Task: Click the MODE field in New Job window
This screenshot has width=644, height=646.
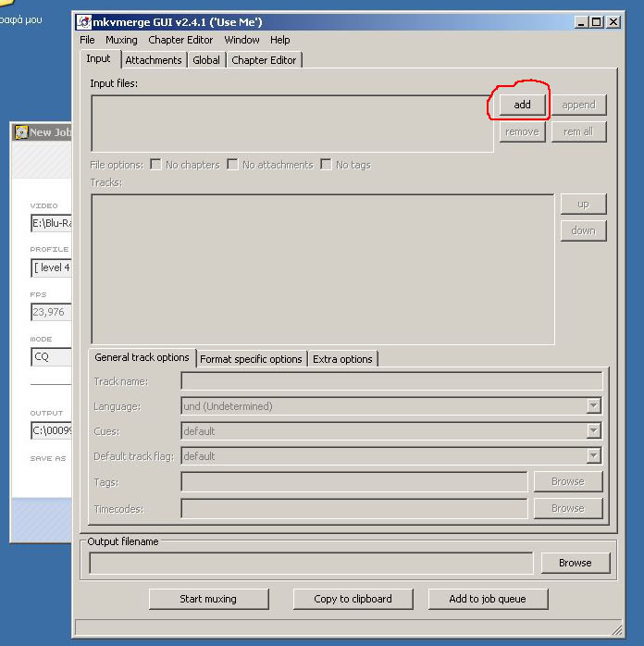Action: 51,357
